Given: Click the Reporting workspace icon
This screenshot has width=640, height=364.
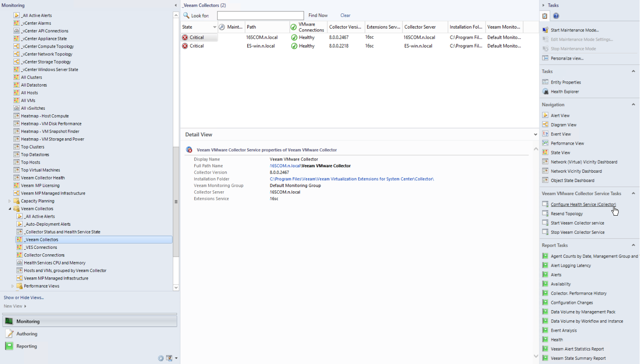Looking at the screenshot, I should [9, 346].
